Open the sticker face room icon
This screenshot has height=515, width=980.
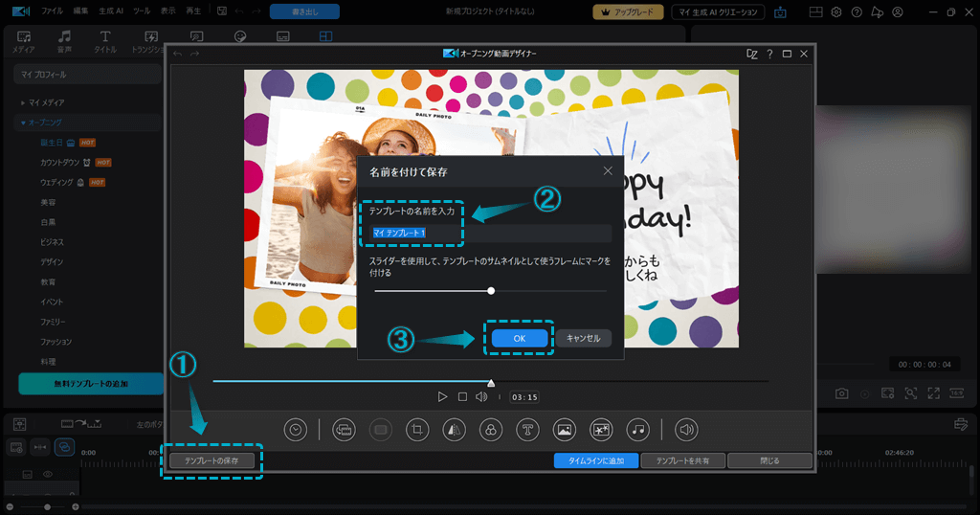(x=240, y=37)
